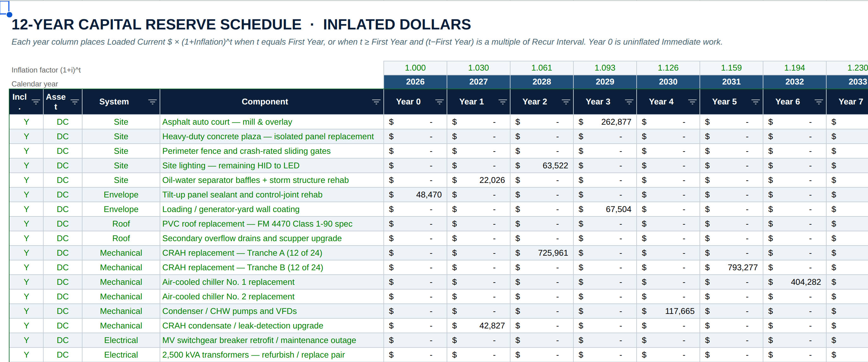Open the Year 0 filter dropdown
The image size is (868, 362).
coord(439,102)
